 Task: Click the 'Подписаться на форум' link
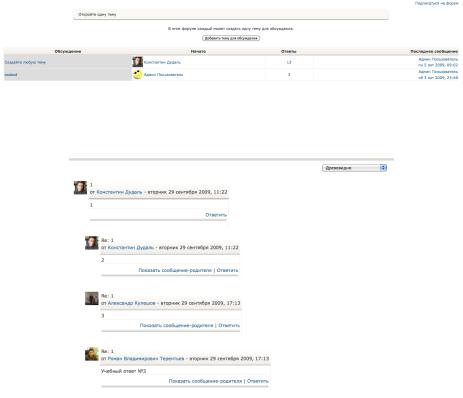437,3
